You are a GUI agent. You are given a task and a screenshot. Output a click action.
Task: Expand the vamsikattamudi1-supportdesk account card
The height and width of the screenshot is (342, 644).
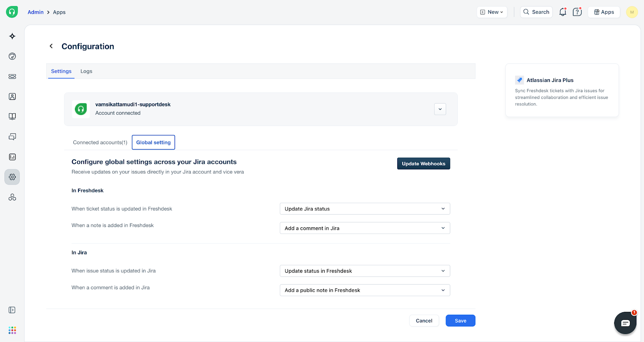point(440,109)
